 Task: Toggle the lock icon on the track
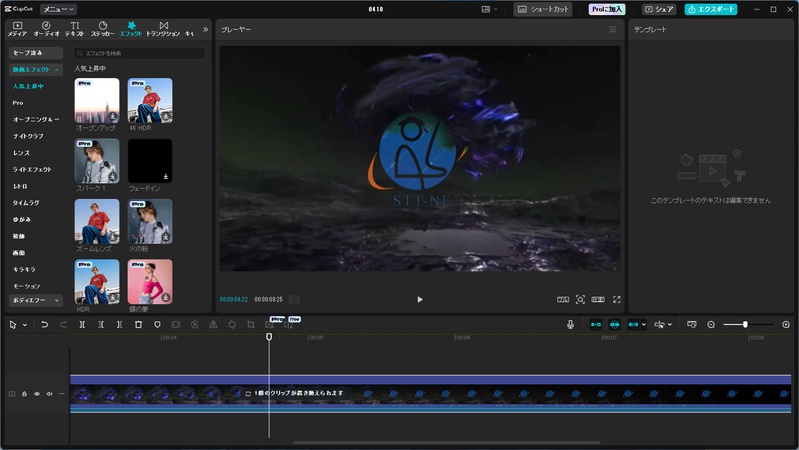coord(24,394)
